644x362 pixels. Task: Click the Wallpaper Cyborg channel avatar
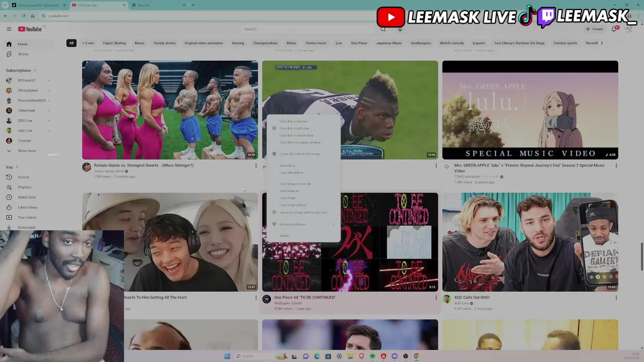tap(267, 299)
